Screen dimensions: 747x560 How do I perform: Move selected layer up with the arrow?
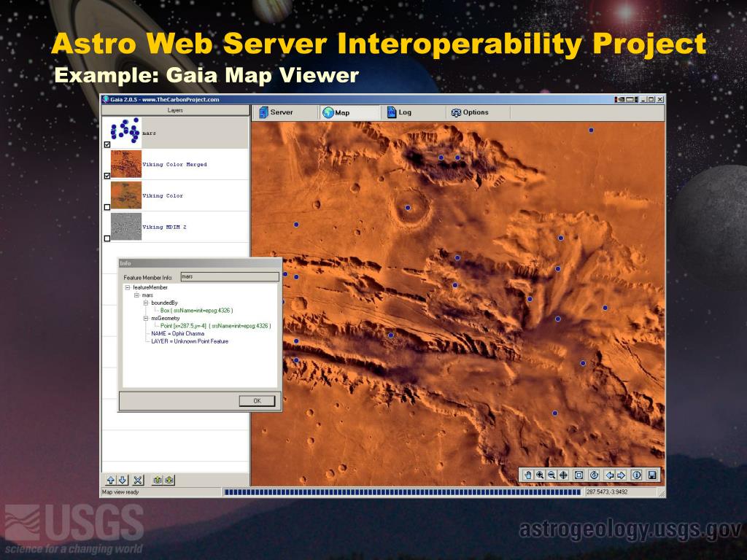tap(111, 480)
